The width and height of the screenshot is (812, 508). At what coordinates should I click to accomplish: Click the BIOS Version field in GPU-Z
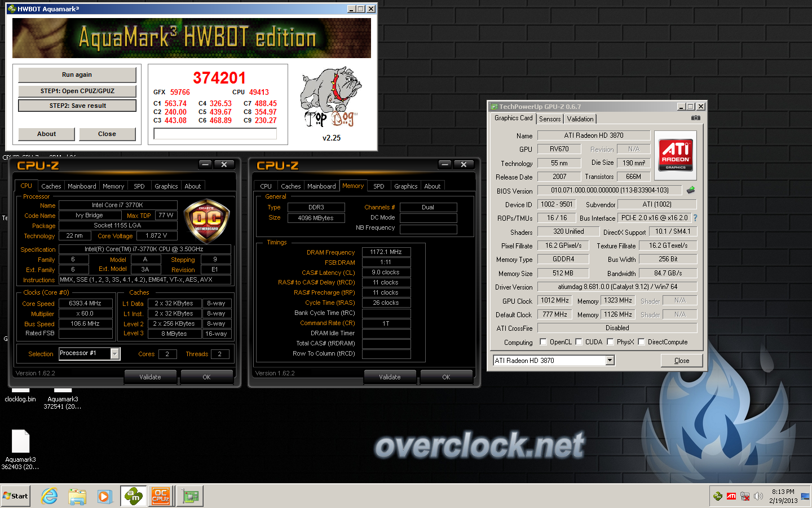610,190
